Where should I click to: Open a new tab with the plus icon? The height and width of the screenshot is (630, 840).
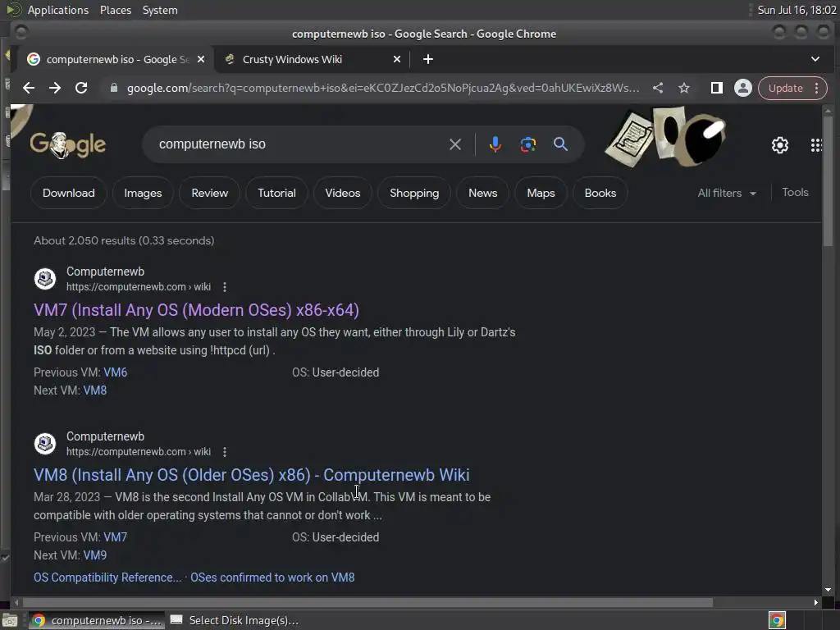click(x=428, y=59)
